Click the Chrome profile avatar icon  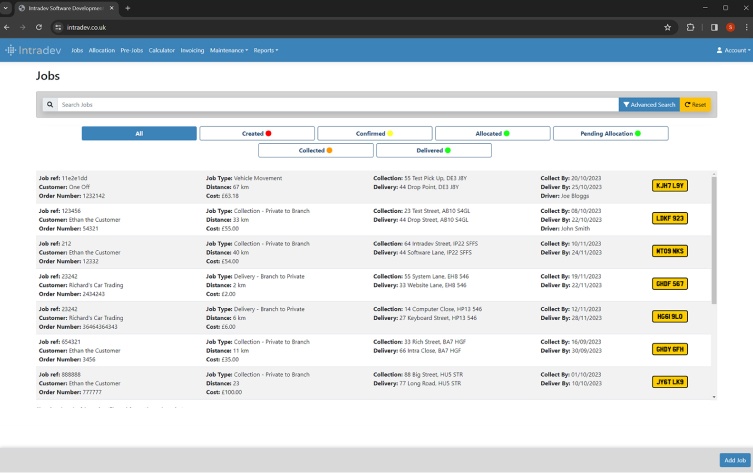pos(729,27)
